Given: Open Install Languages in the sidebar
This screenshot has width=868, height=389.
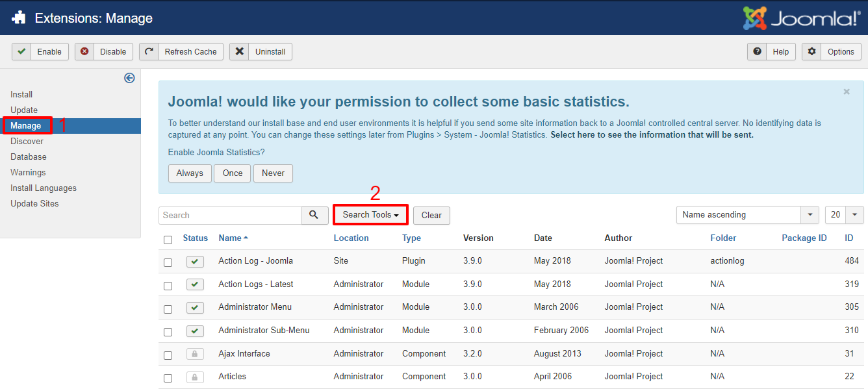Looking at the screenshot, I should click(x=44, y=188).
